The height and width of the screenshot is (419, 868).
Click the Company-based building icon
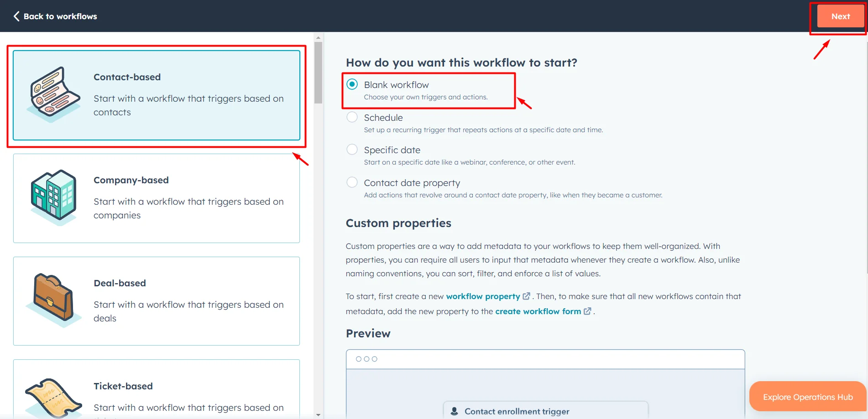click(52, 197)
